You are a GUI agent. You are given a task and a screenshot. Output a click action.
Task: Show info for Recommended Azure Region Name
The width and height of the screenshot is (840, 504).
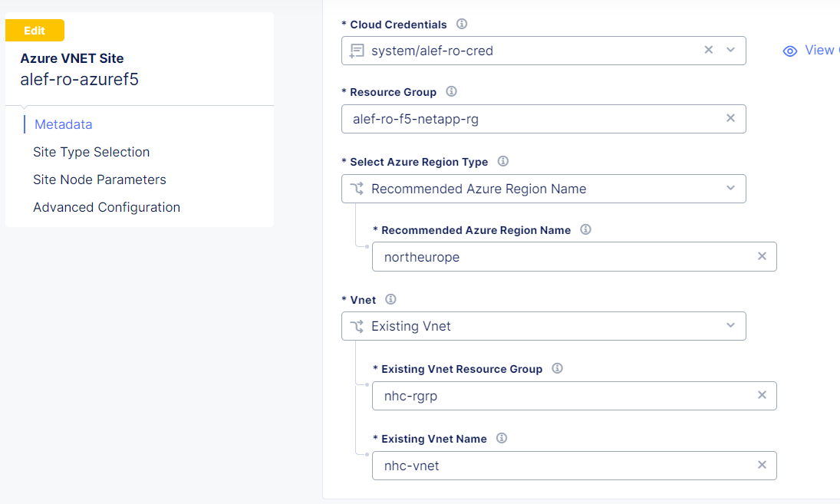click(x=585, y=229)
